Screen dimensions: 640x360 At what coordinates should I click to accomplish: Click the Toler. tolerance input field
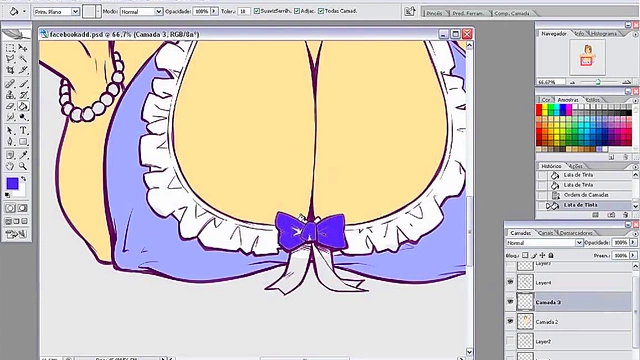243,11
